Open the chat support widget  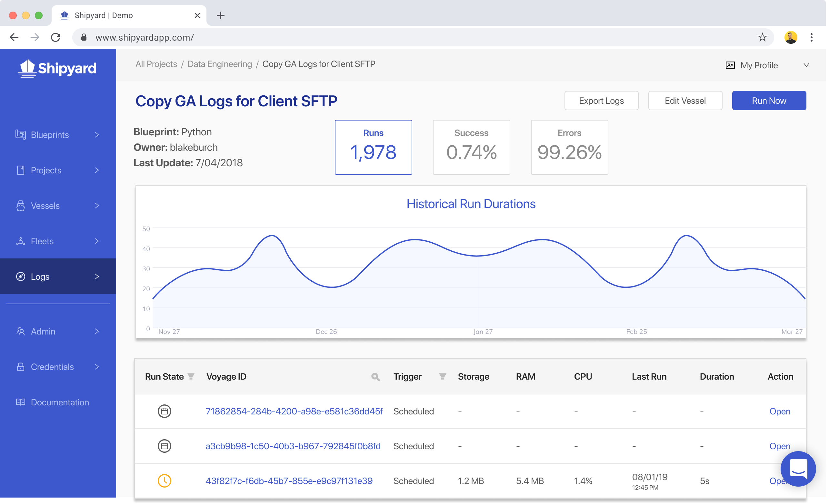[x=798, y=469]
